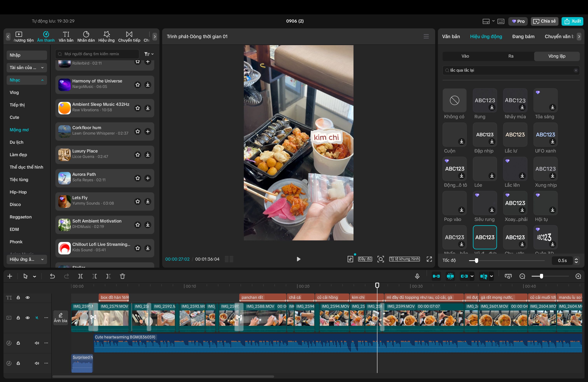Click the Pro upgrade button
The image size is (588, 382).
[518, 21]
